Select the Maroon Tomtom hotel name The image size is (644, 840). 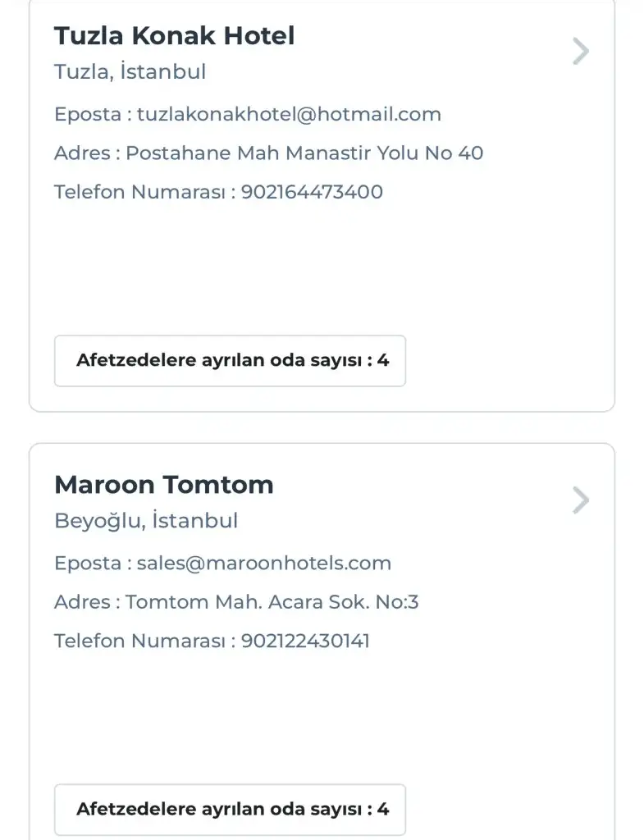coord(163,484)
